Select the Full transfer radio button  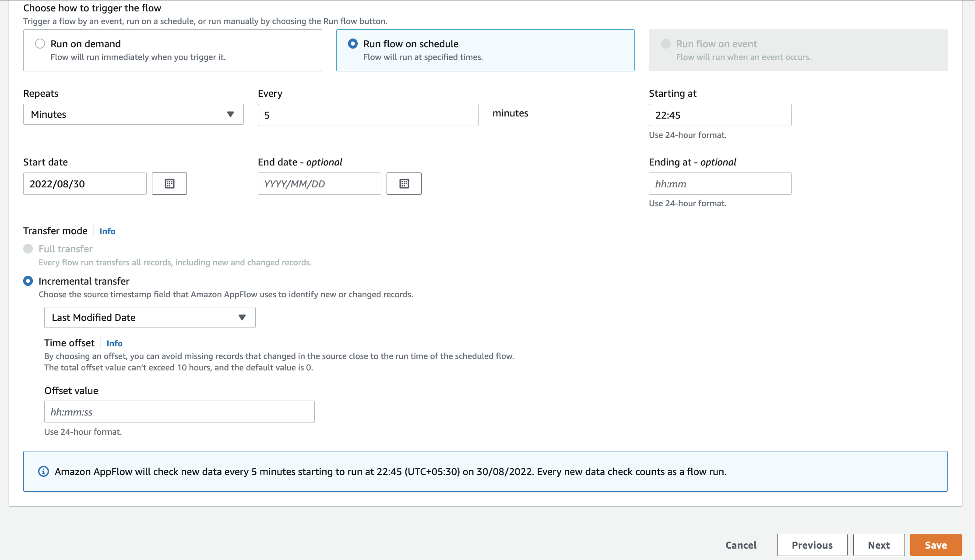(x=28, y=249)
